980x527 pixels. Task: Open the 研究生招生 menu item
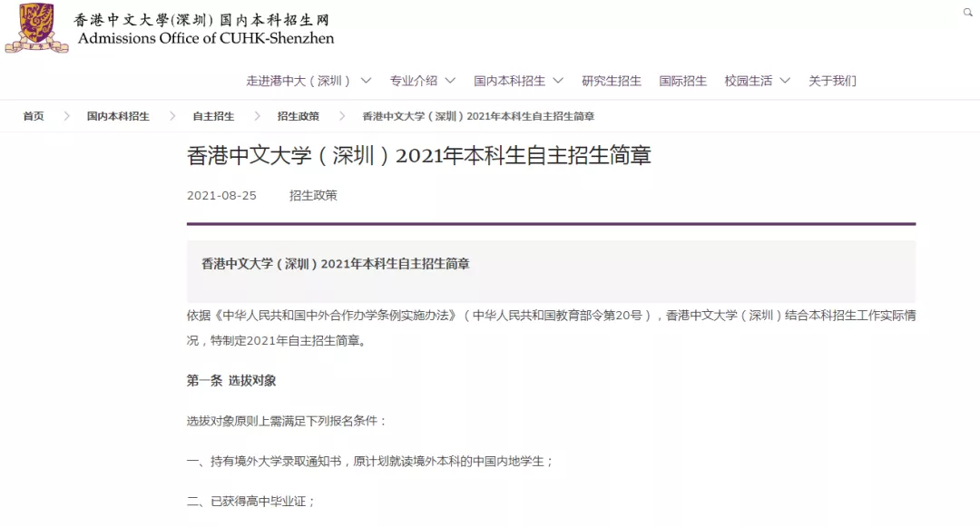pyautogui.click(x=611, y=81)
